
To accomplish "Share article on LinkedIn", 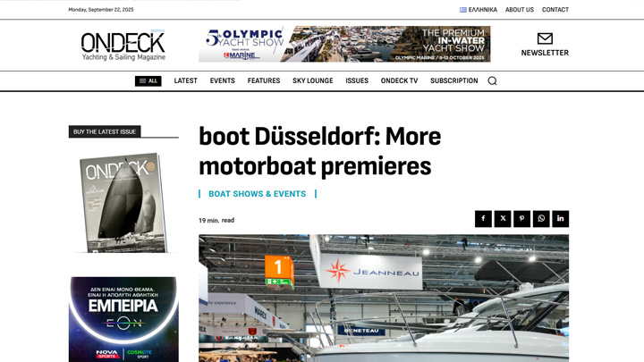I will [560, 219].
